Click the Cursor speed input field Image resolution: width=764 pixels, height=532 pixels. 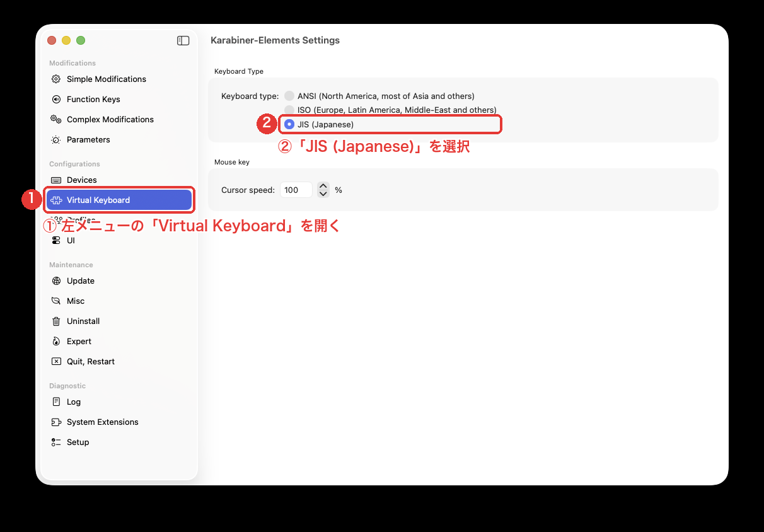[296, 190]
